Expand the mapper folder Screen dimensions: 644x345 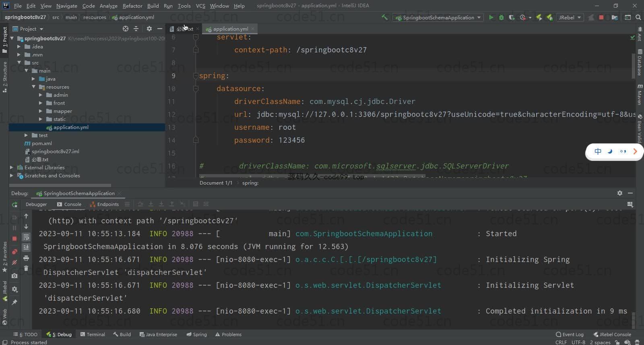[x=41, y=111]
